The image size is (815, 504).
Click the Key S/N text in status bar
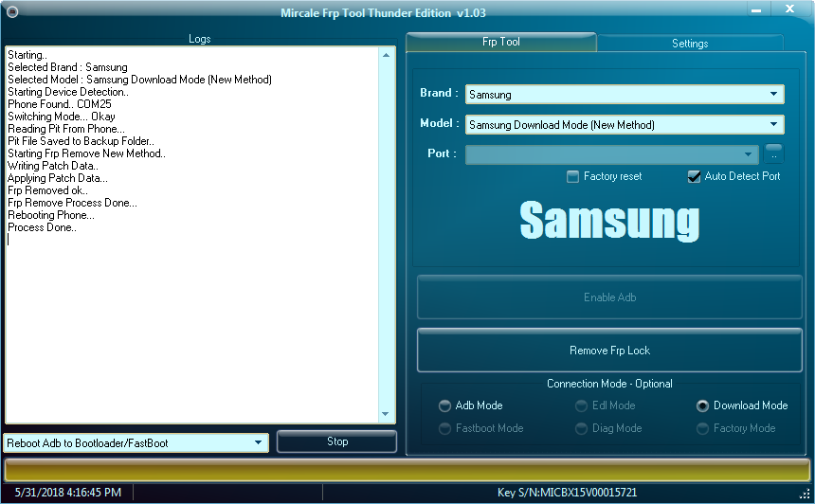tap(567, 493)
